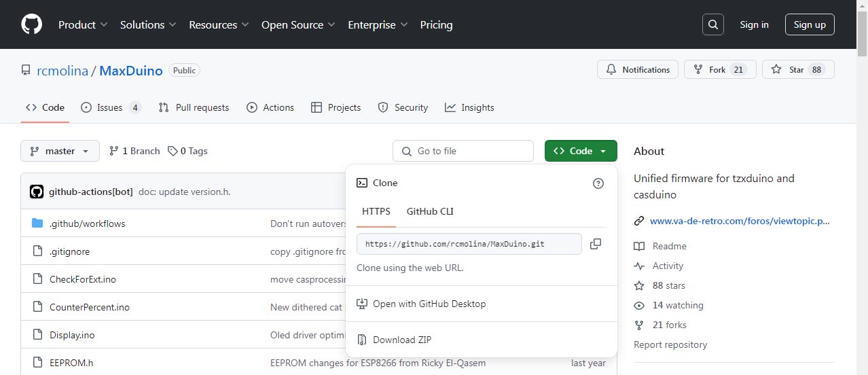The width and height of the screenshot is (868, 375).
Task: Click the Go to file search field
Action: coord(463,151)
